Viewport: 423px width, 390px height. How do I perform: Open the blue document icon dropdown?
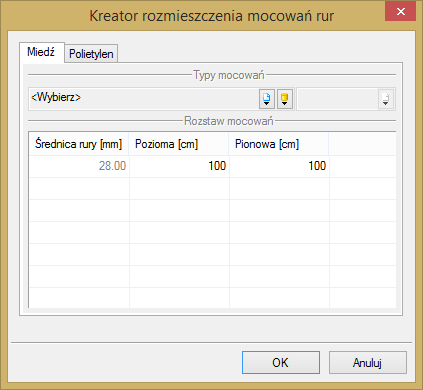tap(267, 99)
